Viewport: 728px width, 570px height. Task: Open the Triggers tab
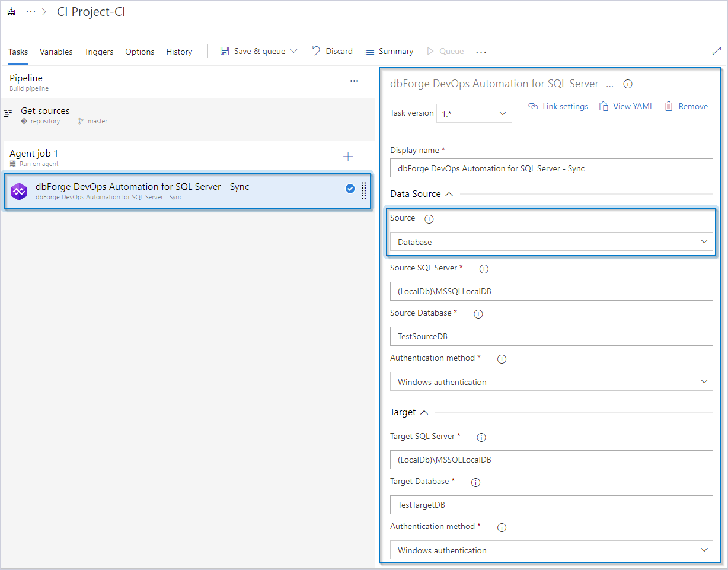[98, 52]
